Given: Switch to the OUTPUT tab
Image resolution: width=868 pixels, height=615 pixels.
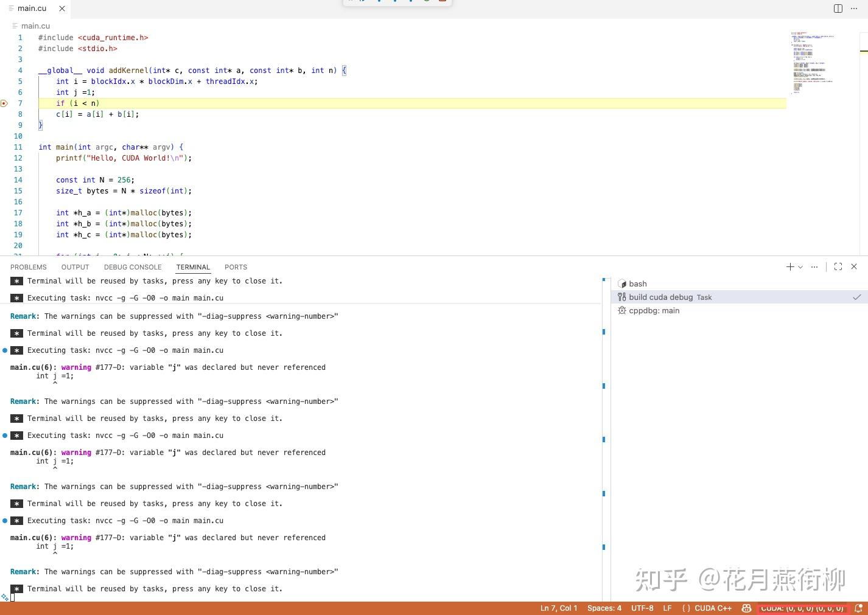Looking at the screenshot, I should click(75, 267).
